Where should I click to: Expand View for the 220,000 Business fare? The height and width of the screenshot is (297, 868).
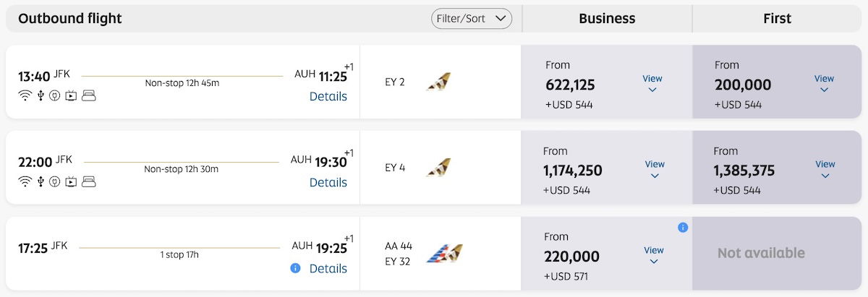click(x=654, y=255)
